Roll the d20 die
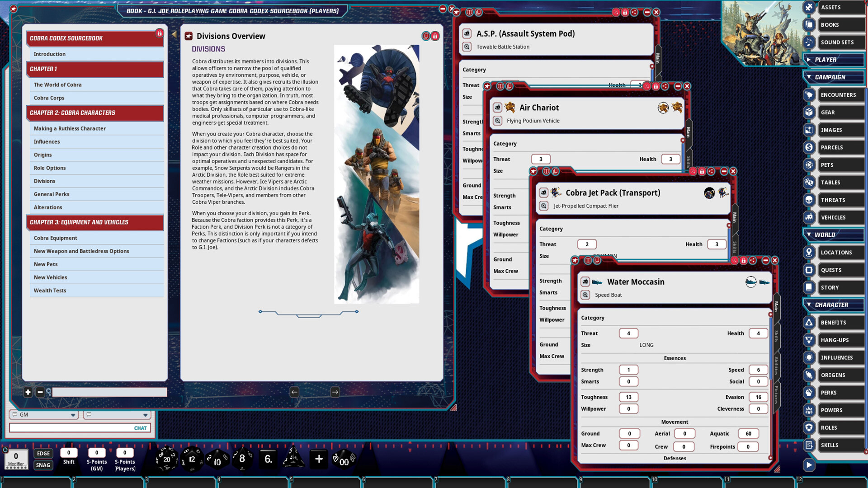Viewport: 868px width, 488px height. 166,459
